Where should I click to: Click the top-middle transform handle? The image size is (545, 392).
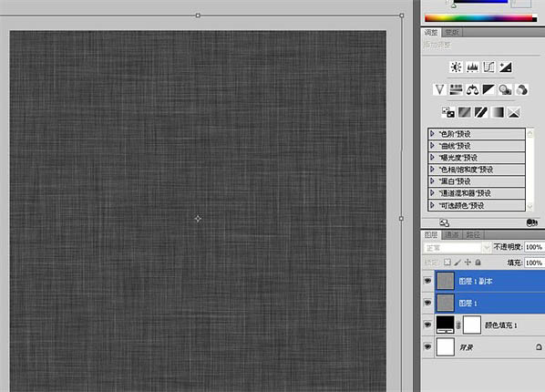198,15
